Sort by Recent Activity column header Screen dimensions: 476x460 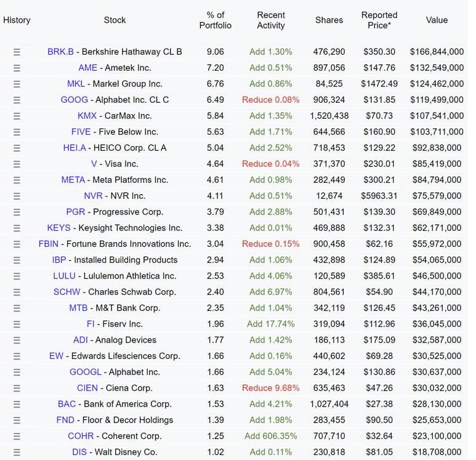(x=271, y=20)
